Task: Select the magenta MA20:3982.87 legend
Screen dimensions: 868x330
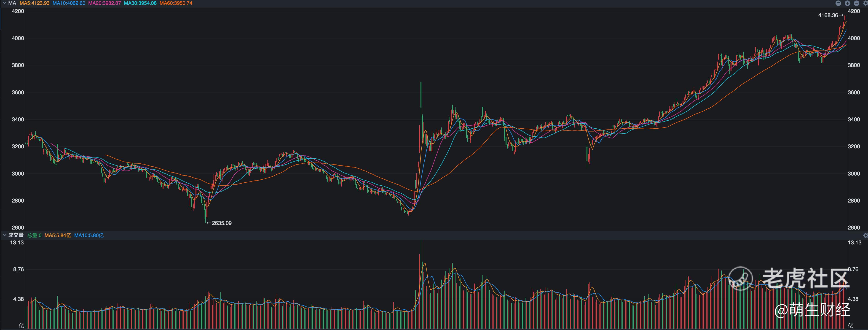Action: click(104, 3)
